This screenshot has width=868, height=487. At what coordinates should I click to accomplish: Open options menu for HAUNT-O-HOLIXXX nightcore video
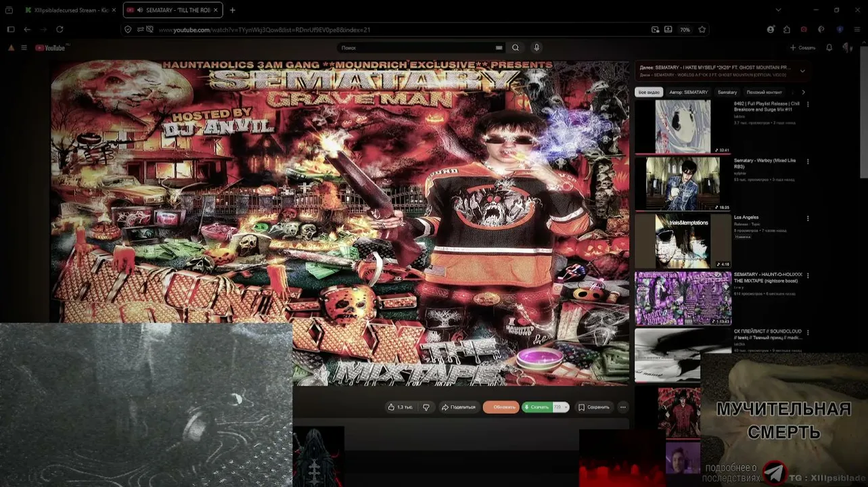pyautogui.click(x=808, y=276)
